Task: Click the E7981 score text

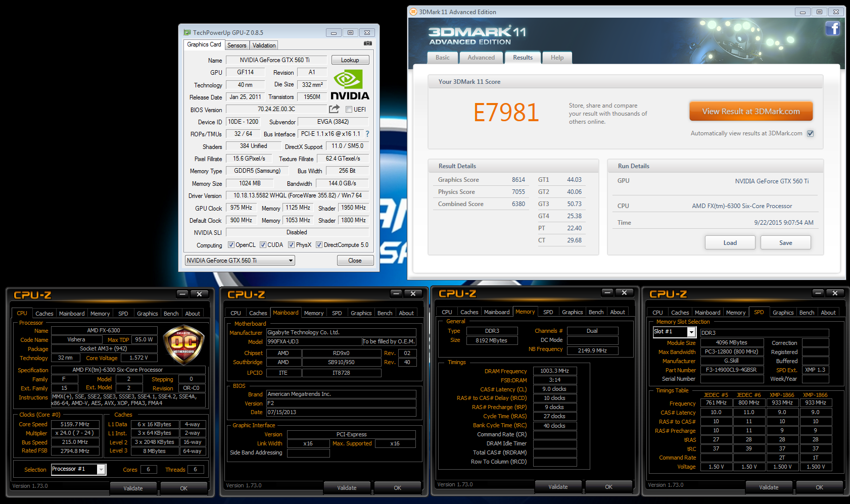Action: coord(506,112)
